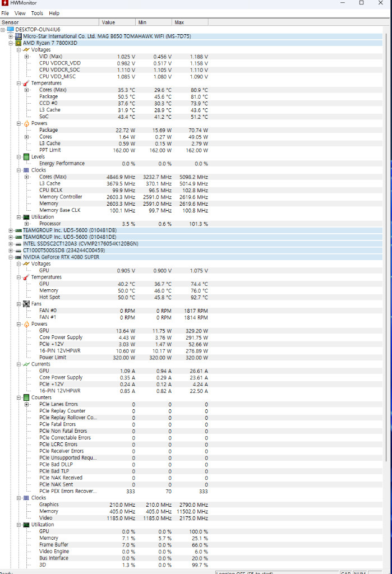Image resolution: width=392 pixels, height=574 pixels.
Task: Expand the VID (Max) voltage entry
Action: (x=26, y=57)
